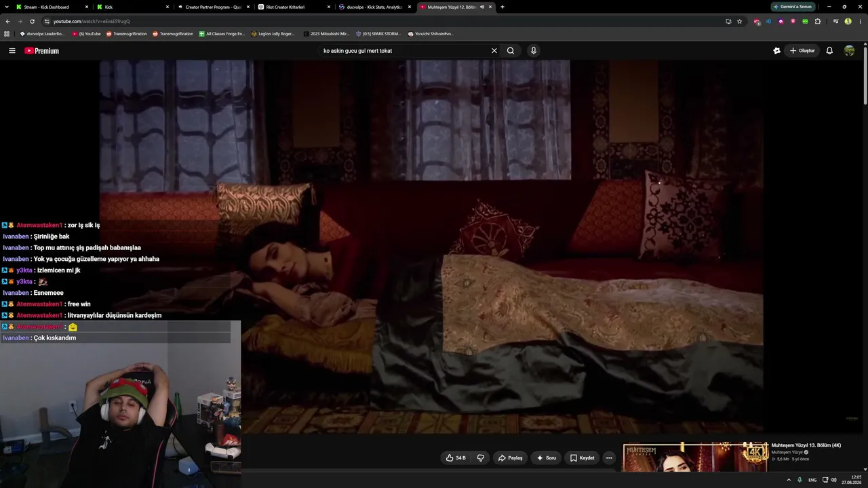868x488 pixels.
Task: Open the ENG language switcher
Action: tap(812, 480)
